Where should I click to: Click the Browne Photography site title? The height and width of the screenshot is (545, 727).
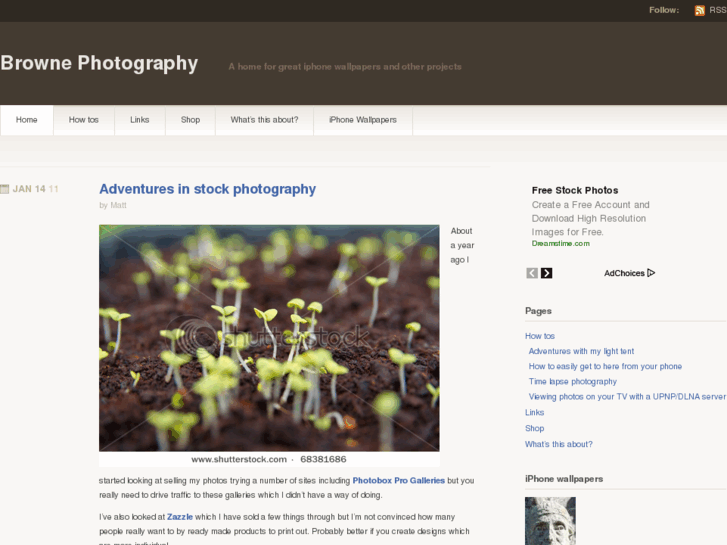(99, 64)
